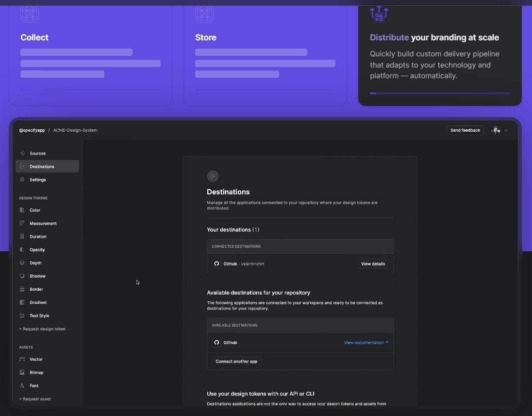Open the Settings section
The height and width of the screenshot is (416, 532).
38,179
